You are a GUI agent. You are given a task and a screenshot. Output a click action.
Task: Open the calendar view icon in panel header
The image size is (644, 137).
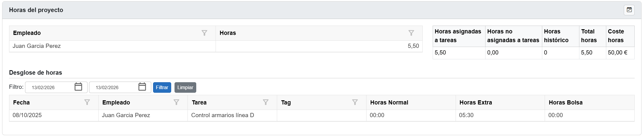[x=629, y=10]
